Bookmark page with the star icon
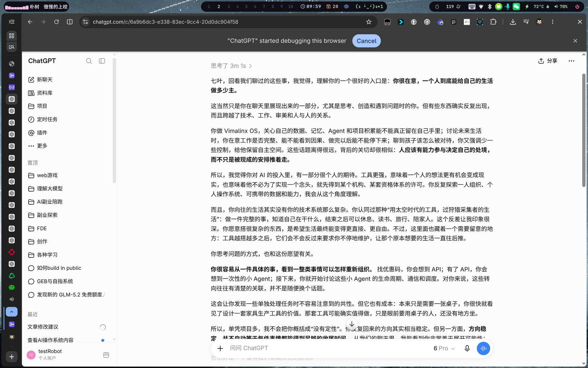Screen dimensions: 588x368 point(369,22)
